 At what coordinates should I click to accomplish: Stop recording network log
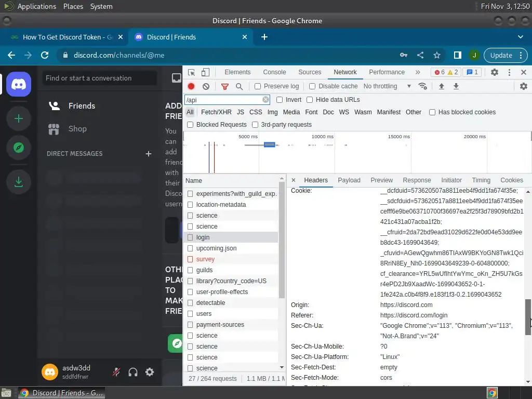coord(191,86)
